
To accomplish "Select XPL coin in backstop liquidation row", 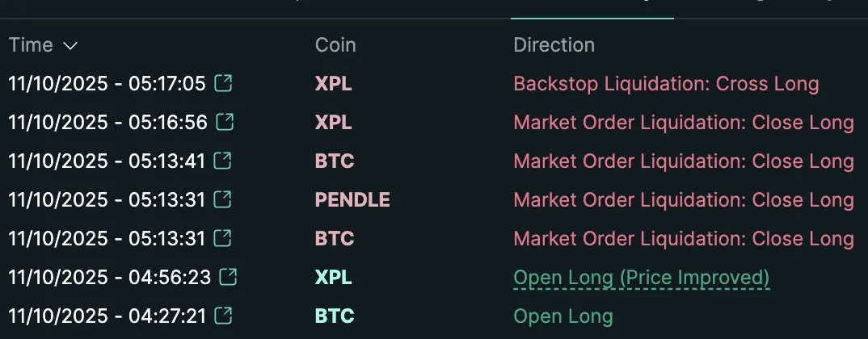I will click(333, 83).
